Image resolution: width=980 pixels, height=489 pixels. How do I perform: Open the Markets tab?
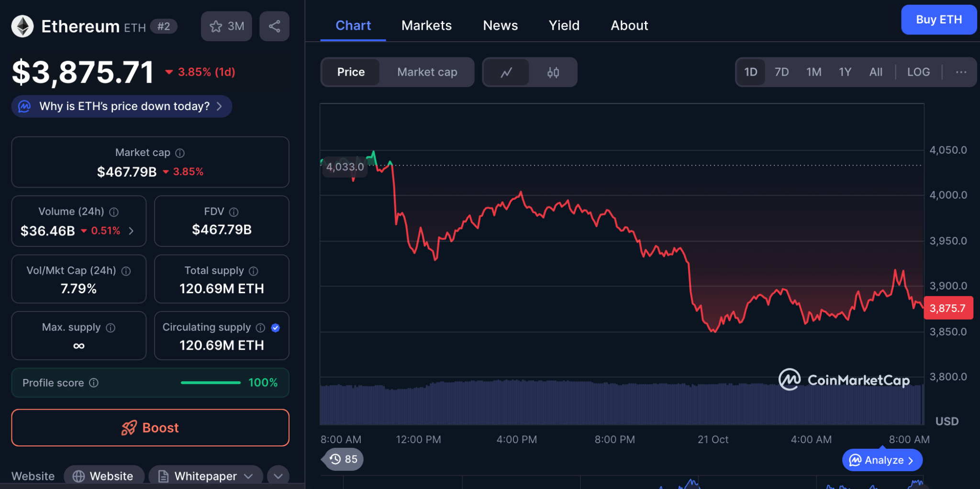pos(426,25)
